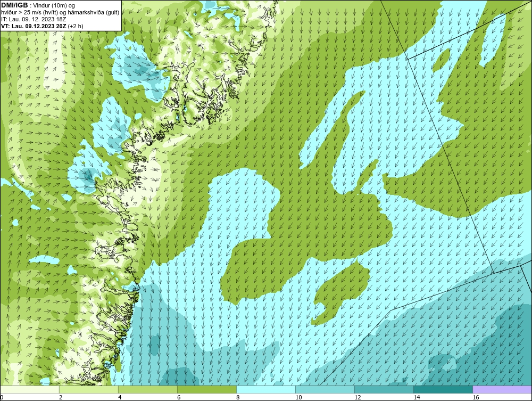The height and width of the screenshot is (401, 532).
Task: Click the legend tick label '2'
Action: click(x=61, y=397)
